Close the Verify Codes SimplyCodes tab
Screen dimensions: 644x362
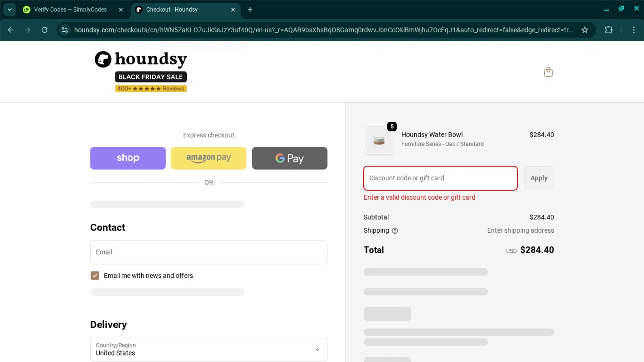(x=121, y=9)
